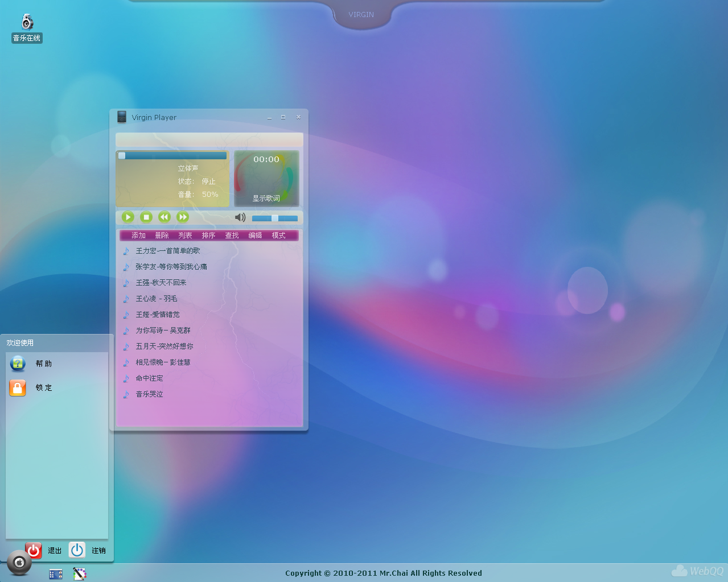Click the Virgin Player phone title icon
This screenshot has height=582, width=728.
121,117
